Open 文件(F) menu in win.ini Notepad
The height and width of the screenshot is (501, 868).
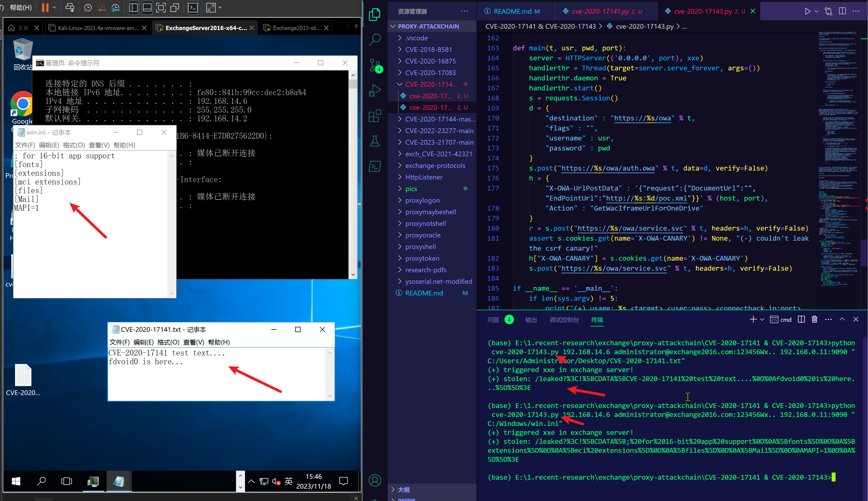(x=25, y=145)
